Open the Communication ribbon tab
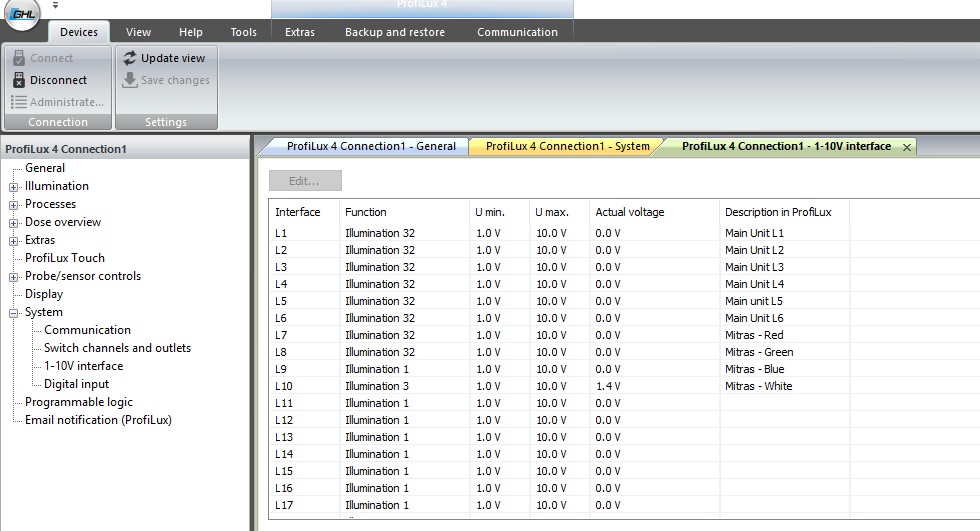This screenshot has height=531, width=980. [x=518, y=32]
